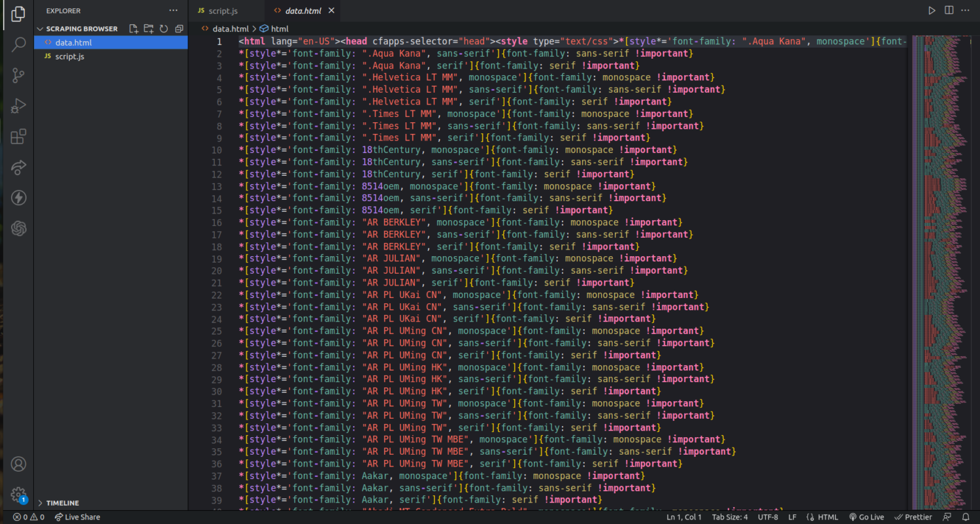Screen dimensions: 980x524
Task: Change file encoding UTF-8
Action: pos(768,517)
